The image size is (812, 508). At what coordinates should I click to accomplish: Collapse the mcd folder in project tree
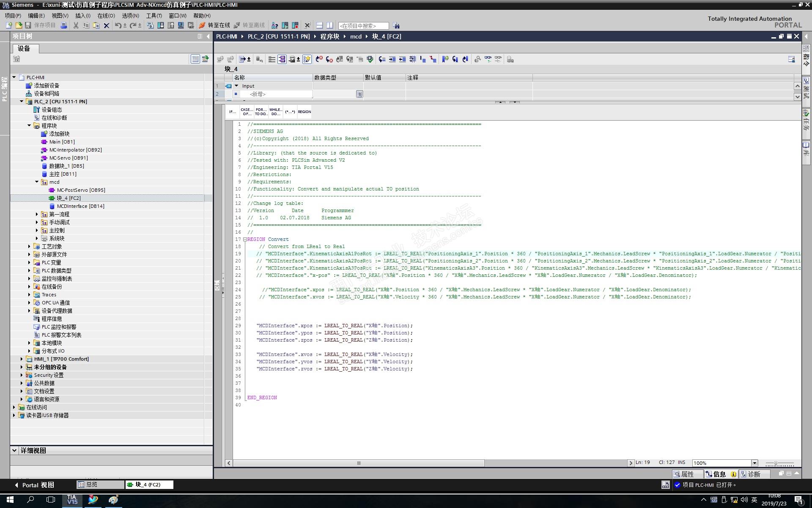coord(37,182)
